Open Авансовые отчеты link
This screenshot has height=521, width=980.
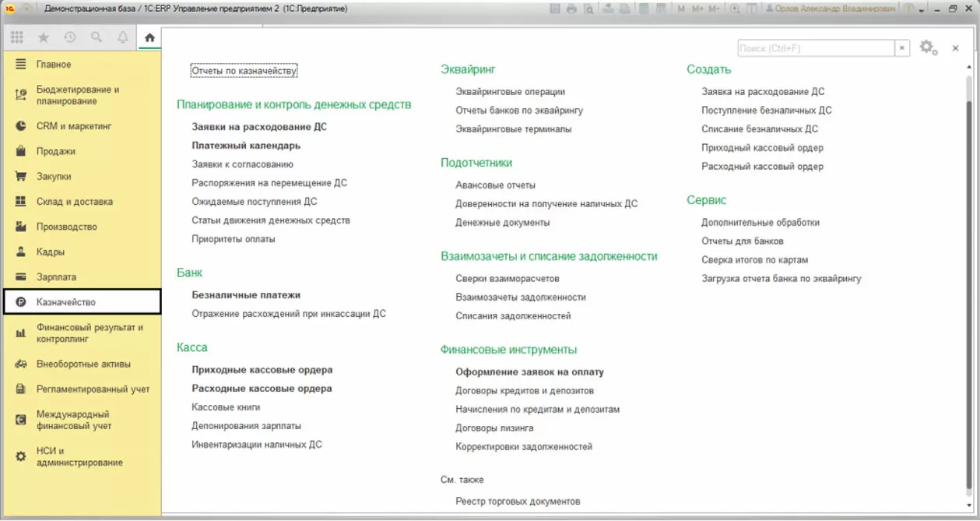[495, 185]
